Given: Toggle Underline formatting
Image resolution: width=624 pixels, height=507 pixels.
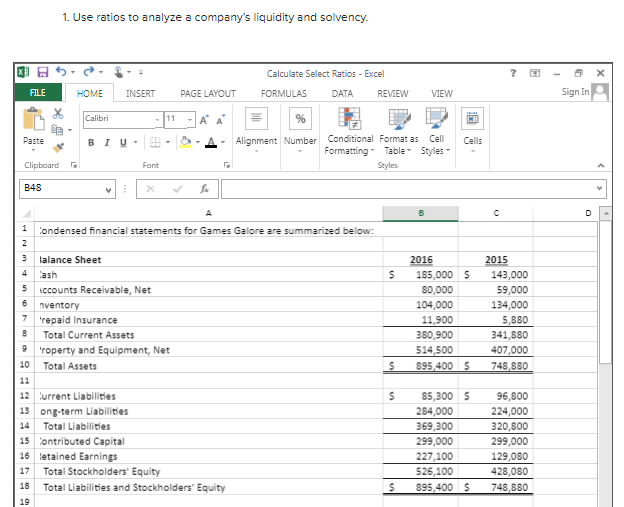Looking at the screenshot, I should click(x=123, y=142).
